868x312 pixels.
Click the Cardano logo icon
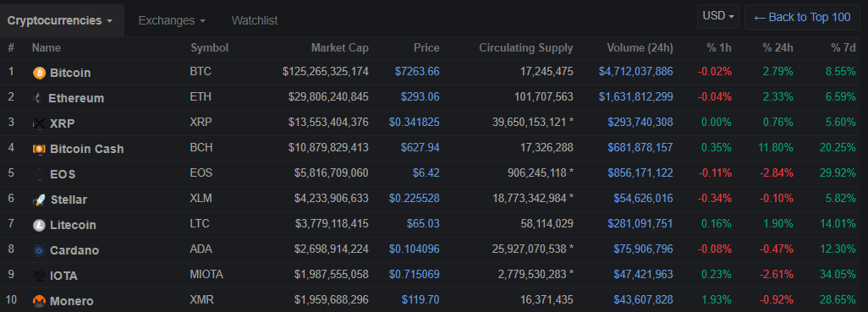coord(39,250)
